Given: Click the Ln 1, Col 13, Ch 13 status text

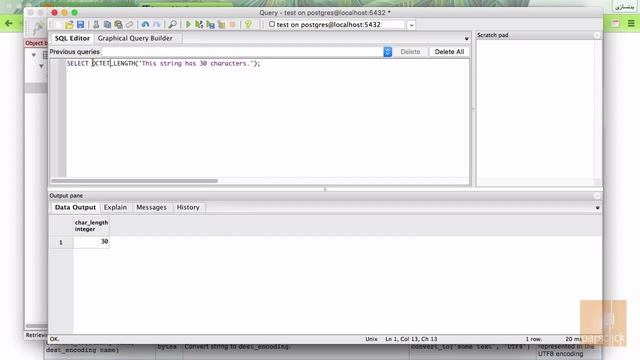Looking at the screenshot, I should (411, 339).
